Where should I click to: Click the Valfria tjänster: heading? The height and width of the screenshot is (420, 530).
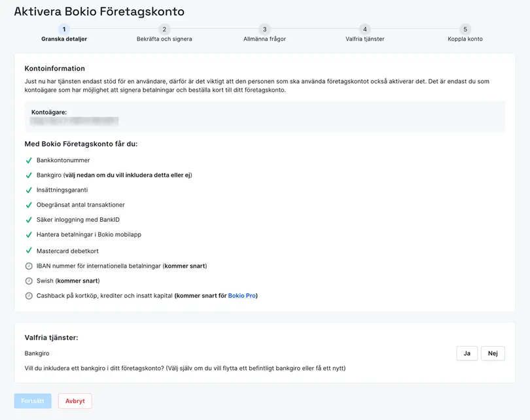(52, 338)
